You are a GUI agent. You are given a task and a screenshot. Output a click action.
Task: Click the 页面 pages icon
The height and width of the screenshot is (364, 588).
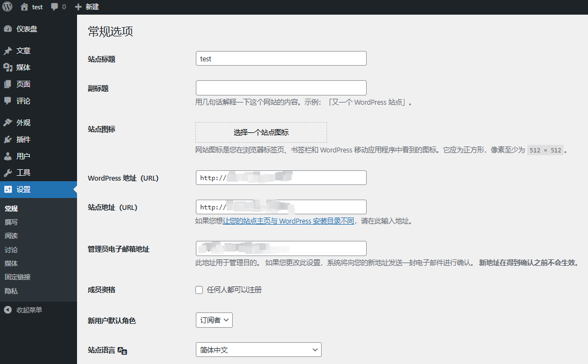(x=8, y=84)
